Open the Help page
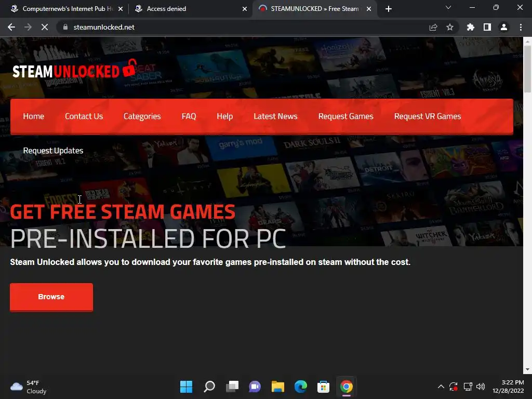The height and width of the screenshot is (399, 532). click(x=224, y=116)
